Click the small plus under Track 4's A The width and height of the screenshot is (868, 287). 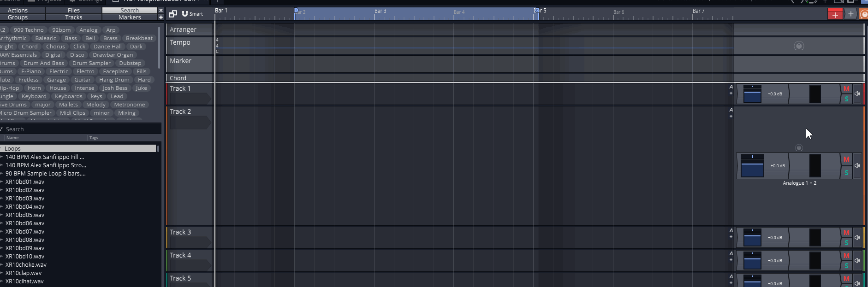coord(731,260)
